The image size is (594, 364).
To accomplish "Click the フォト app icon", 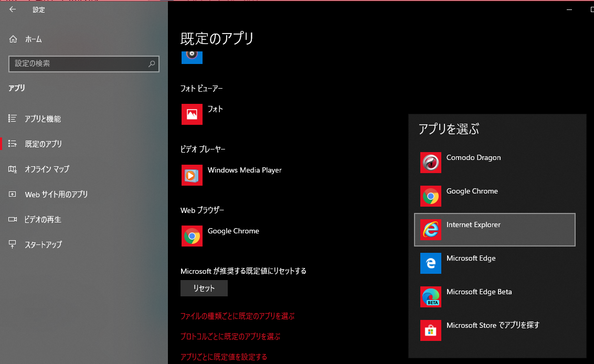I will tap(192, 114).
